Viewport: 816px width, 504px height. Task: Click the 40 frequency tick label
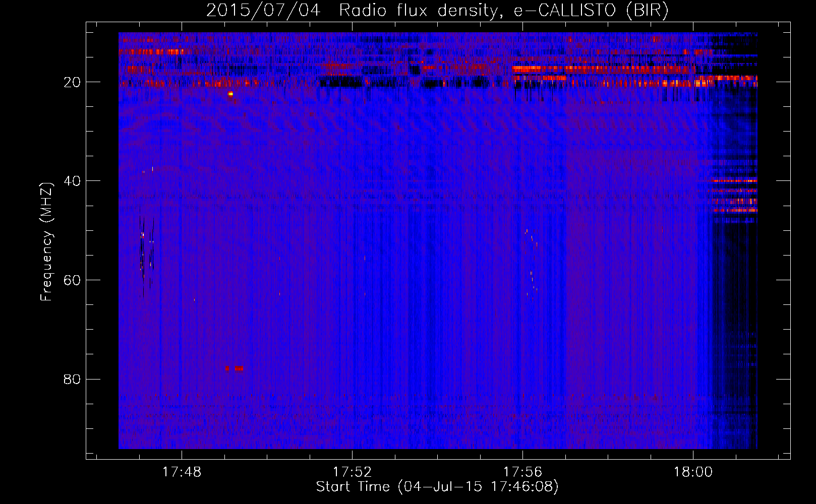click(73, 181)
